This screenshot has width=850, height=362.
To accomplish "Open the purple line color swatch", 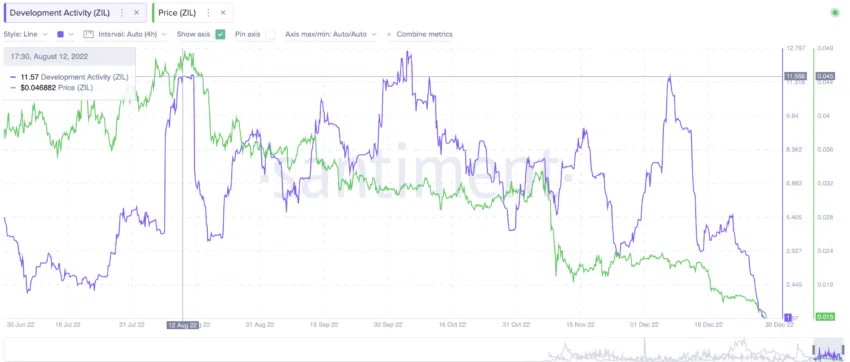I will [60, 34].
